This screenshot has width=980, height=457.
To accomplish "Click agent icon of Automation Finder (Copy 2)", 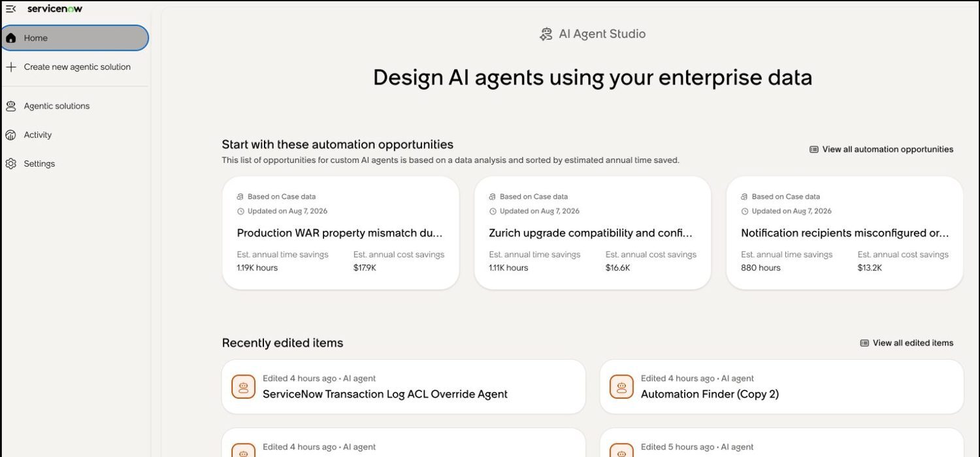I will point(621,386).
